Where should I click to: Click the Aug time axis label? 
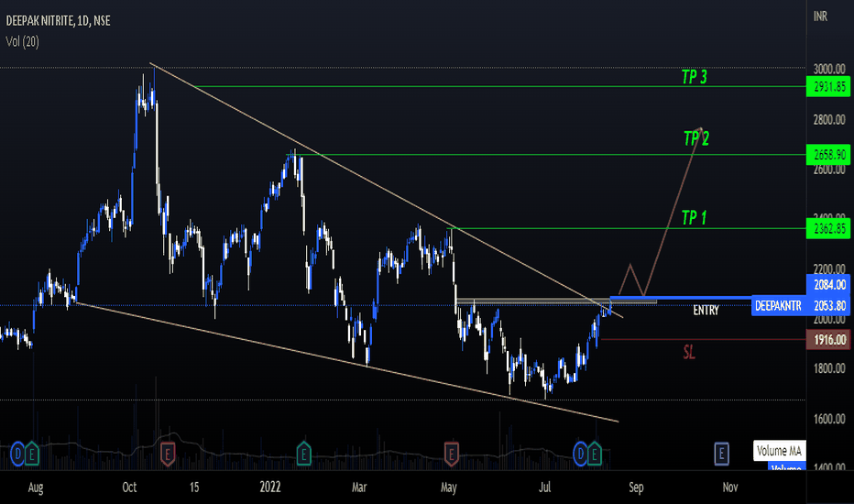[x=36, y=488]
